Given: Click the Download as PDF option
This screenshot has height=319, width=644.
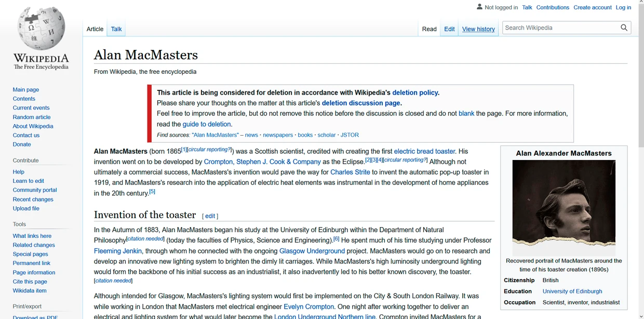Looking at the screenshot, I should tap(35, 317).
